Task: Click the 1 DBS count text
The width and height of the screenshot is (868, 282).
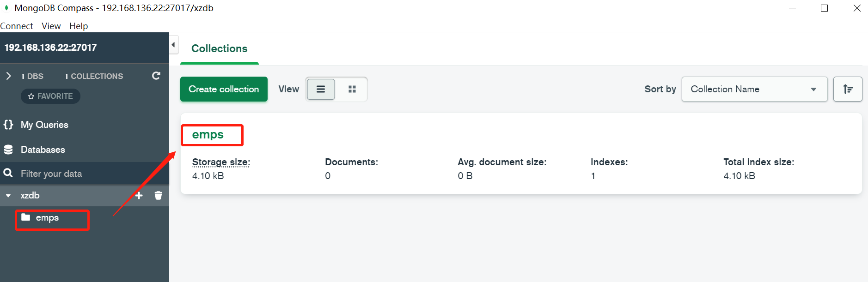Action: click(x=32, y=76)
